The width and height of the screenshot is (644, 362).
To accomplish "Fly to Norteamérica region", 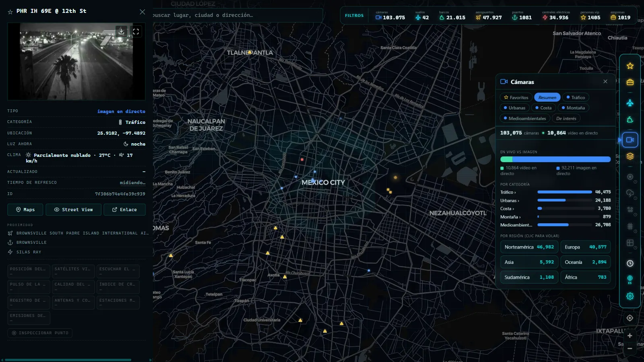I will (529, 247).
